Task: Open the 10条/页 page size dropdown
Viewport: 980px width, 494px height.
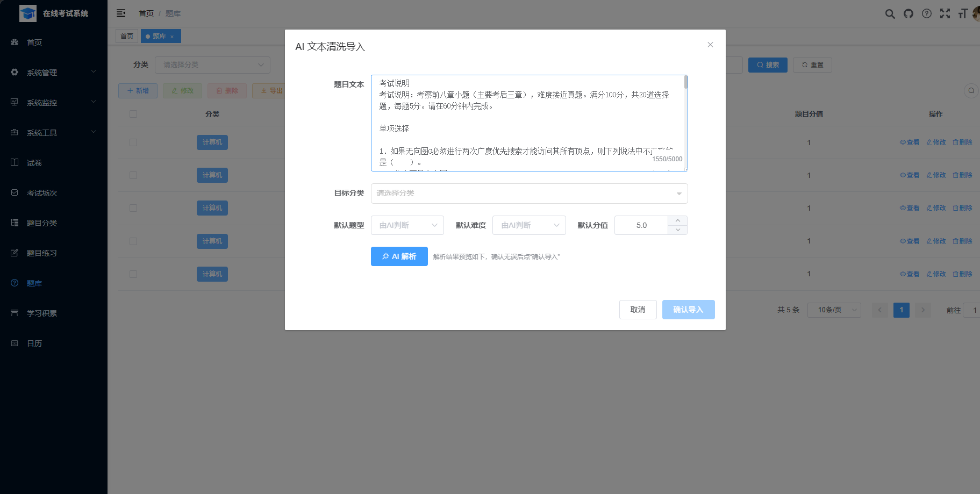Action: pyautogui.click(x=834, y=310)
